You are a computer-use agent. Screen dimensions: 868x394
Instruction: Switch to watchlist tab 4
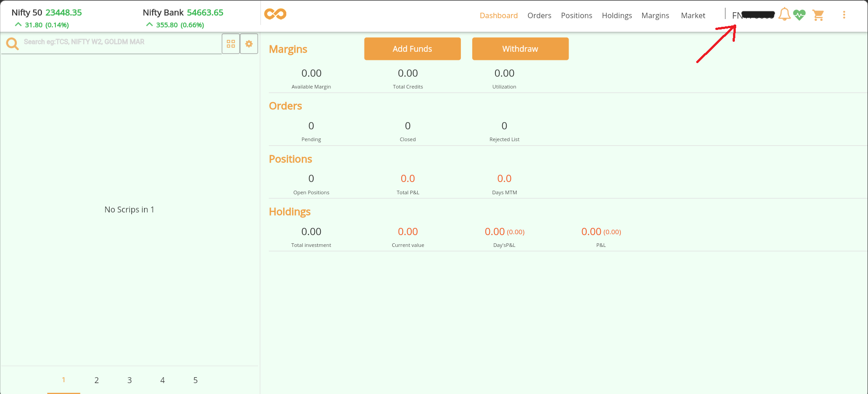(x=162, y=380)
